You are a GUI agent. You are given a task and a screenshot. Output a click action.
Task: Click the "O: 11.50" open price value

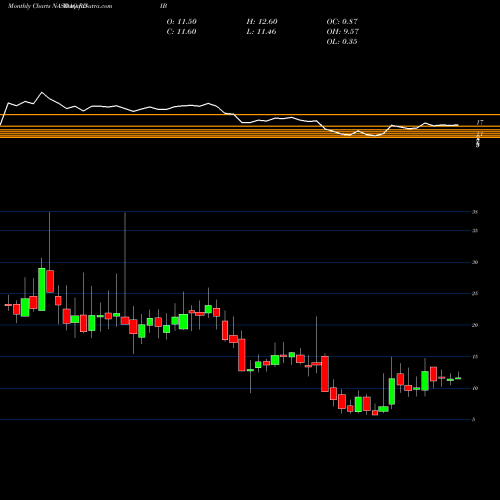click(182, 22)
